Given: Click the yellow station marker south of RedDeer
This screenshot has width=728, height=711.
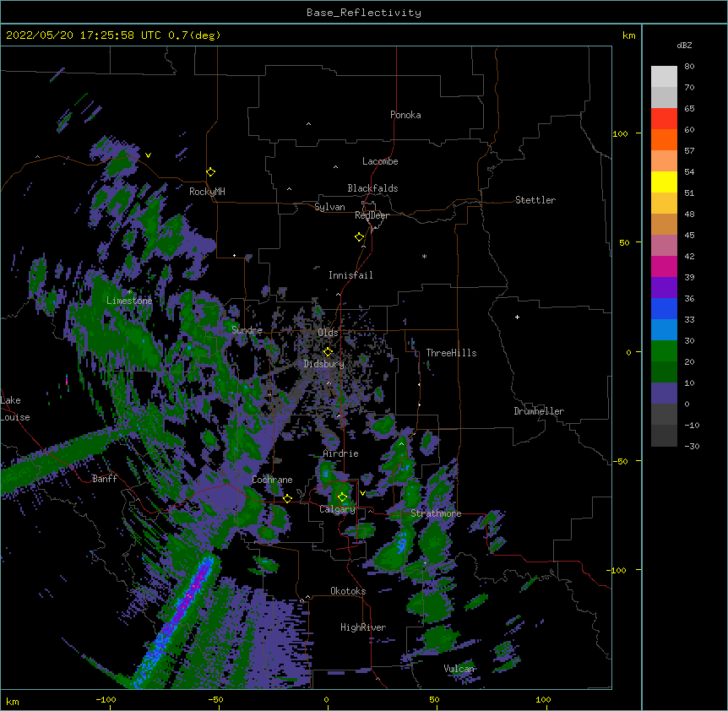Looking at the screenshot, I should [359, 237].
